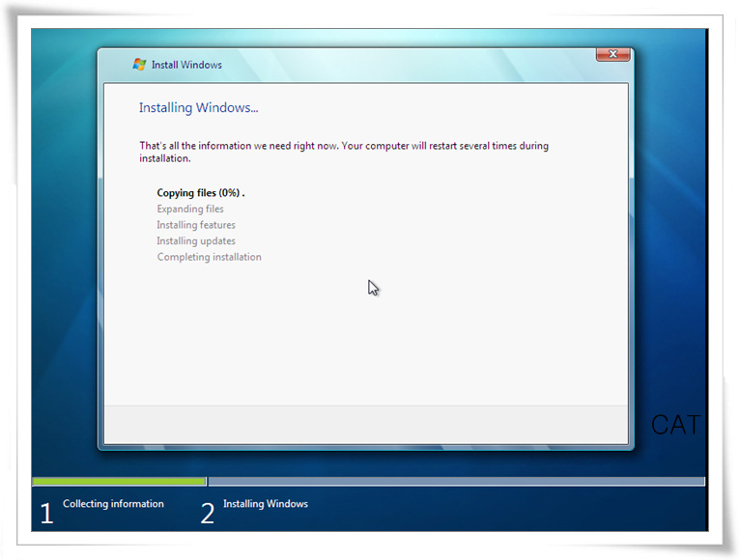Click the 'Expanding files' step
This screenshot has width=740, height=560.
190,209
